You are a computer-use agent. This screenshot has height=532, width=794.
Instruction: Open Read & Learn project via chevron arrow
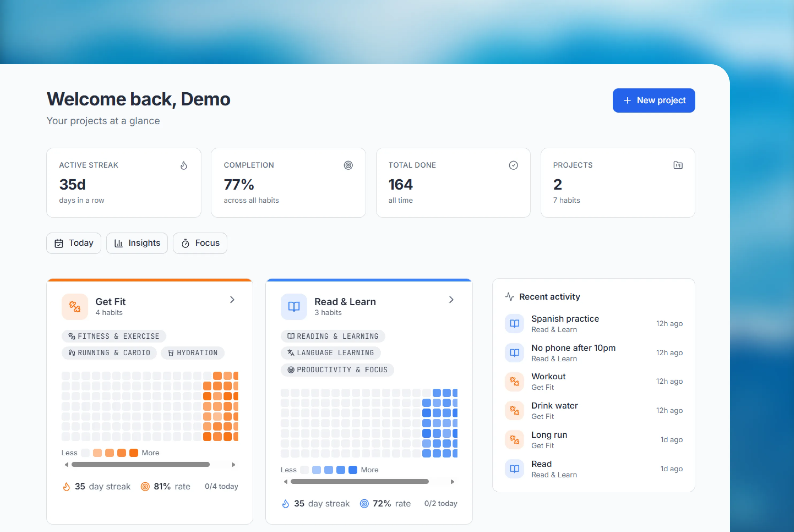click(x=451, y=300)
